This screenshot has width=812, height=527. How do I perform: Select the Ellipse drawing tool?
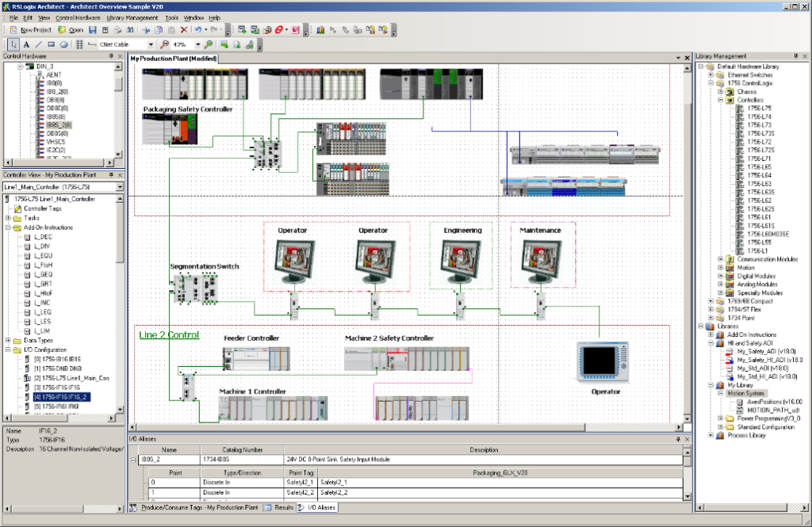pyautogui.click(x=63, y=45)
